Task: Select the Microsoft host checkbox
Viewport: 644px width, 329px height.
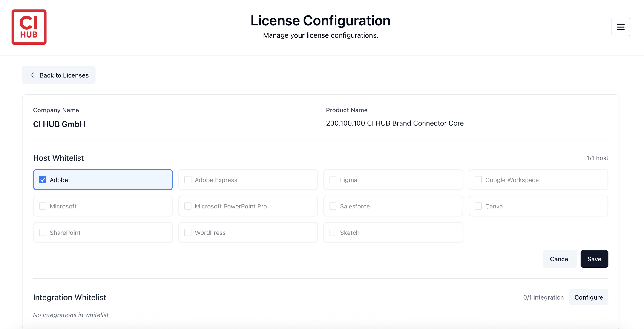Action: click(x=43, y=206)
